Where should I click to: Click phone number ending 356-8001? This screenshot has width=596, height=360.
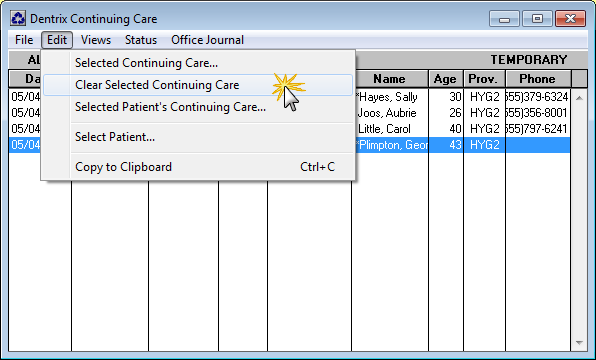click(x=537, y=113)
